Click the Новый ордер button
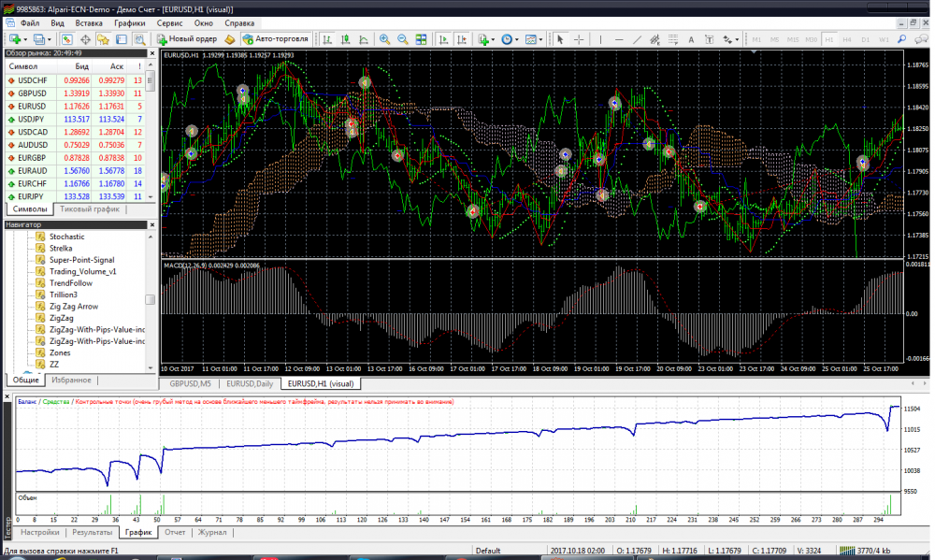935x560 pixels. 187,39
